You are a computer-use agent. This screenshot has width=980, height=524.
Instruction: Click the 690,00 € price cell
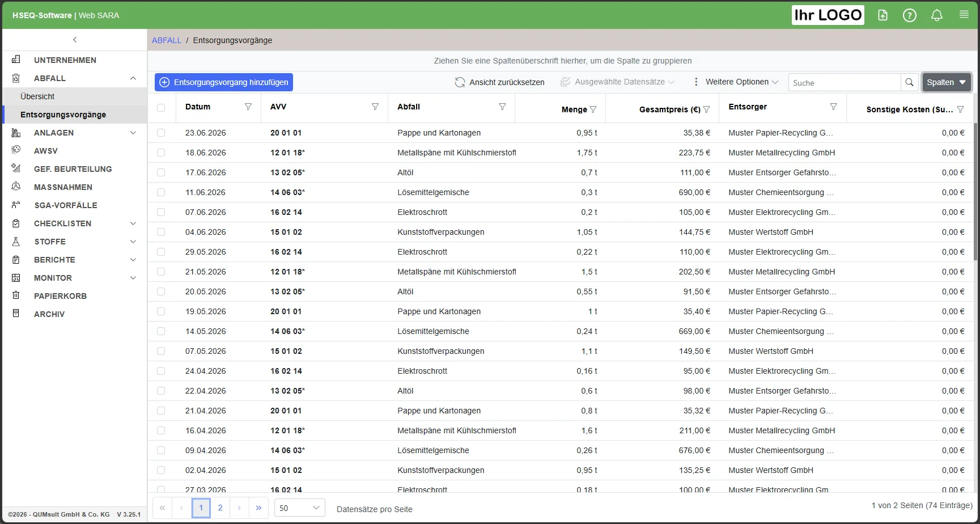(x=694, y=192)
